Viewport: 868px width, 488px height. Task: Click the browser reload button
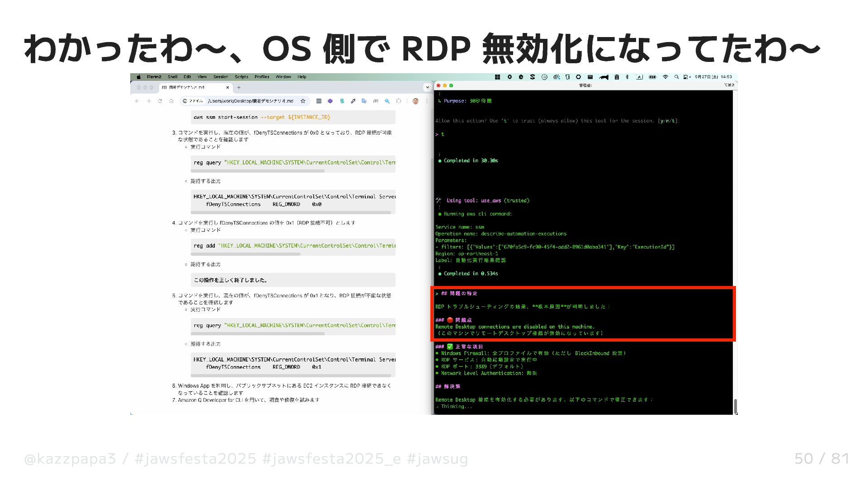tap(160, 101)
